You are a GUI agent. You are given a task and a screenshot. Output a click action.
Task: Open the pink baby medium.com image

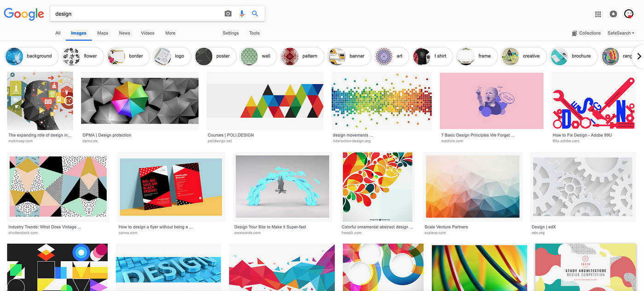[492, 101]
